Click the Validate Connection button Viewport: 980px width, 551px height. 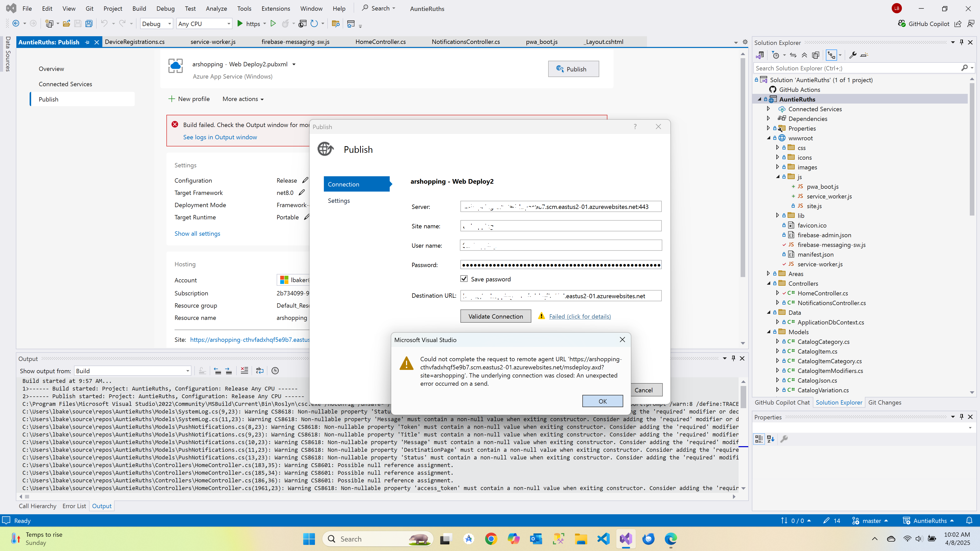tap(495, 316)
